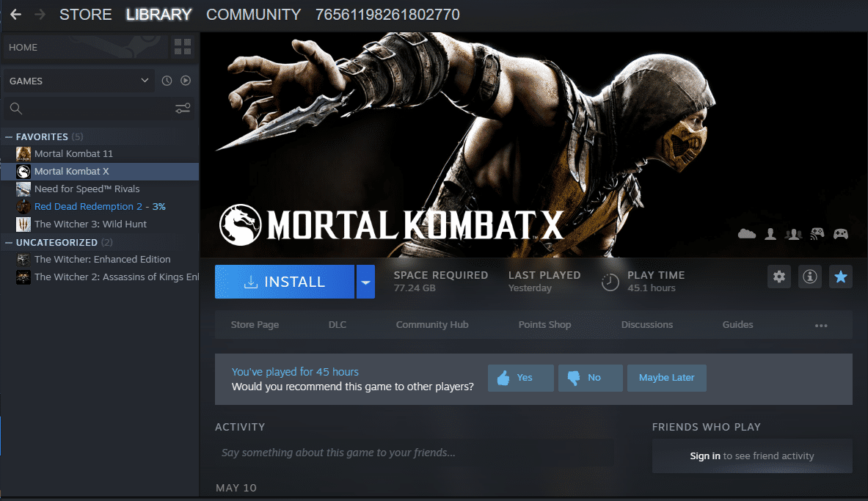Click Sign in for friend activity

704,456
